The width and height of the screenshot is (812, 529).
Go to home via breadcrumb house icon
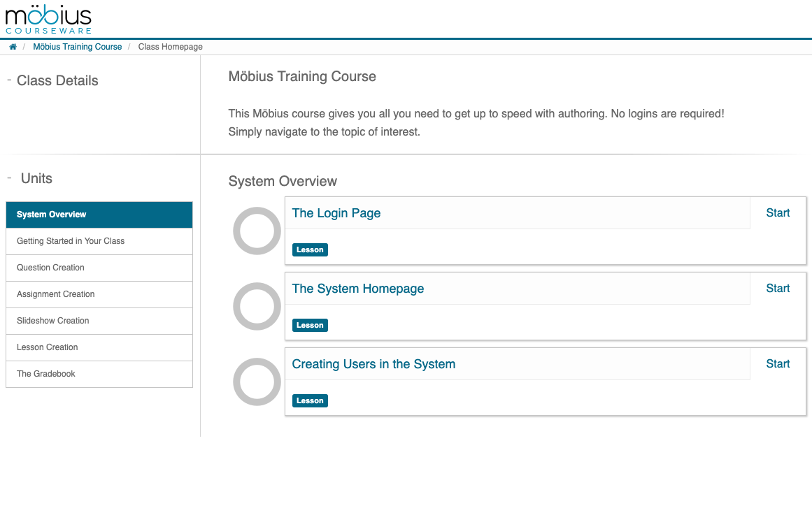[x=13, y=47]
